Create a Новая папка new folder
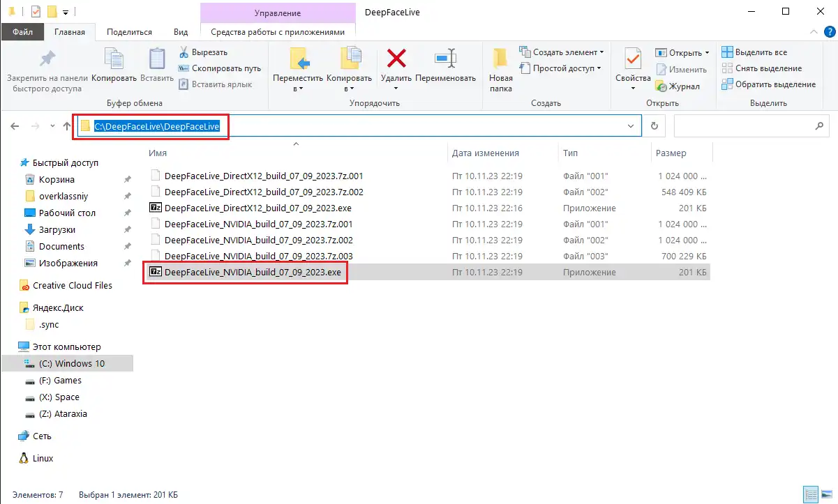 pos(500,70)
